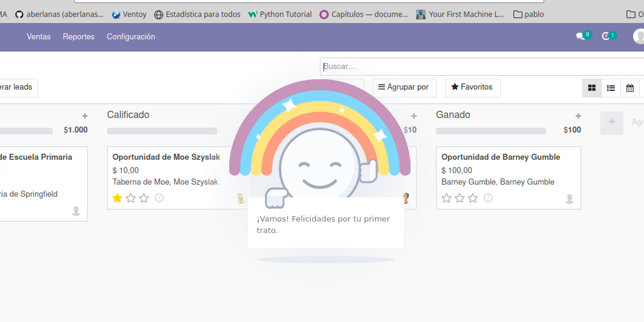Open activity clock on Barney Gumble card
644x322 pixels.
click(x=488, y=198)
